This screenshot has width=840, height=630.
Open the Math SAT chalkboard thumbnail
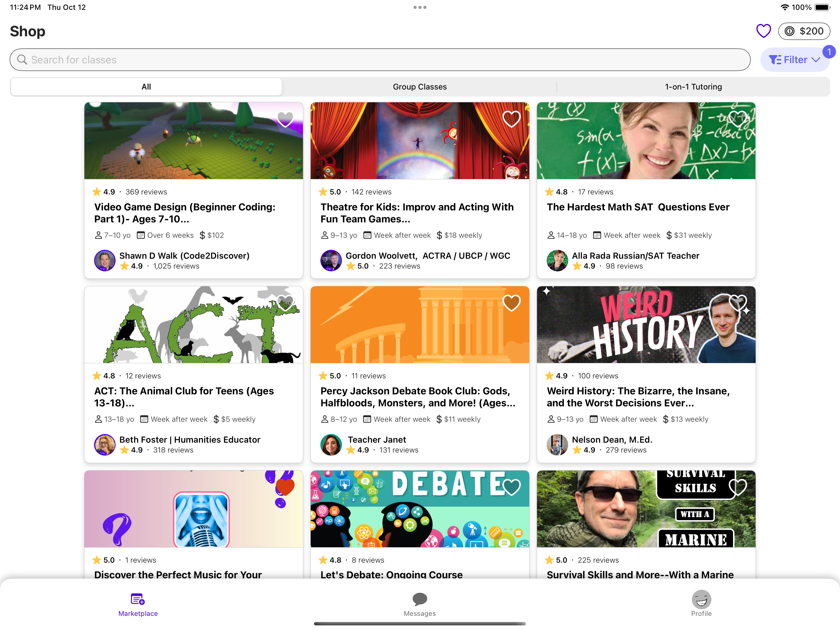[x=646, y=141]
